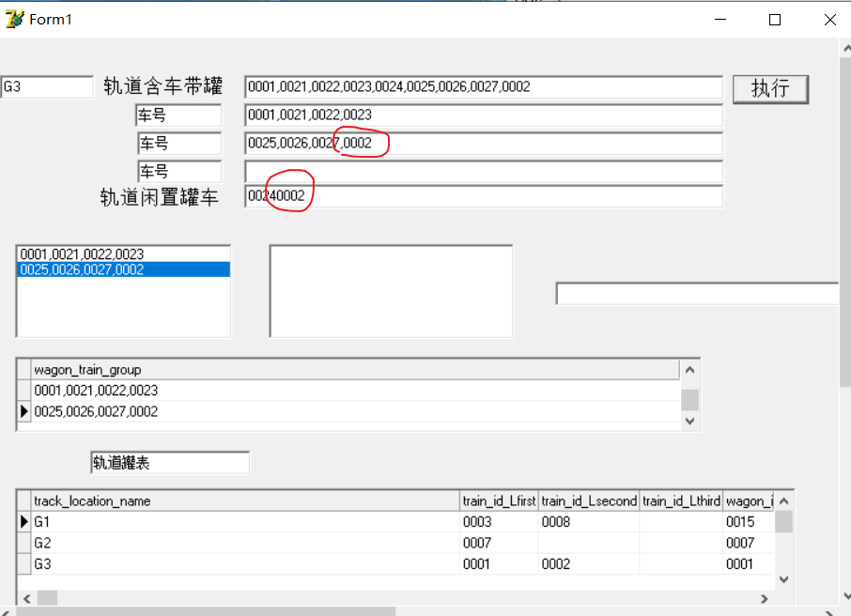Click the 轨道闲置罐车 field with 00240002

(x=484, y=196)
